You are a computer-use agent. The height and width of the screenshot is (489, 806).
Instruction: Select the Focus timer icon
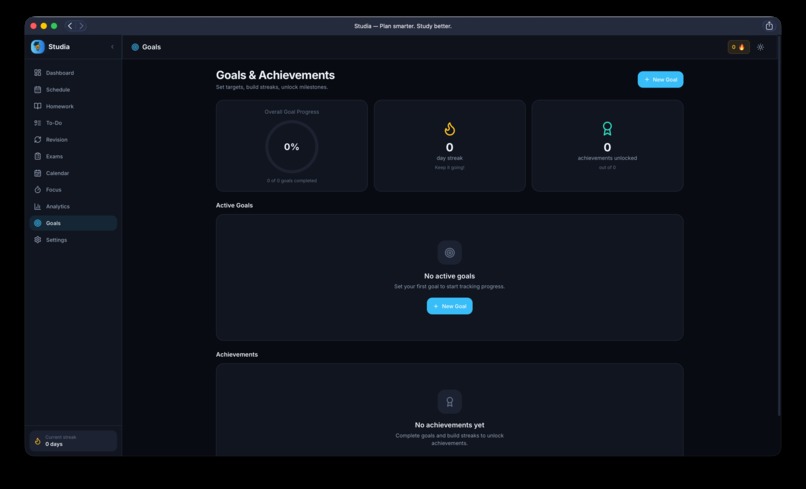(38, 190)
